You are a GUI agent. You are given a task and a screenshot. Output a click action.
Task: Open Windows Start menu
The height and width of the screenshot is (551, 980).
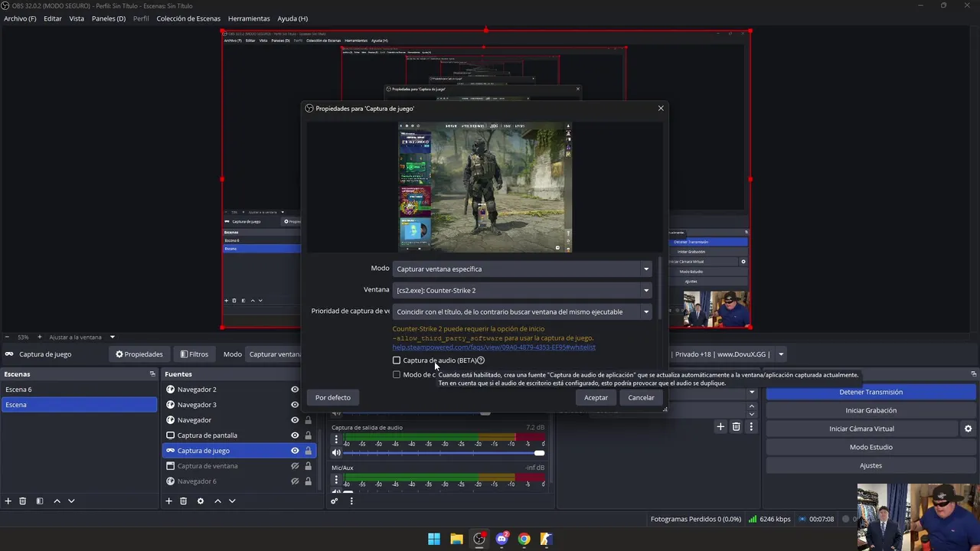[434, 539]
